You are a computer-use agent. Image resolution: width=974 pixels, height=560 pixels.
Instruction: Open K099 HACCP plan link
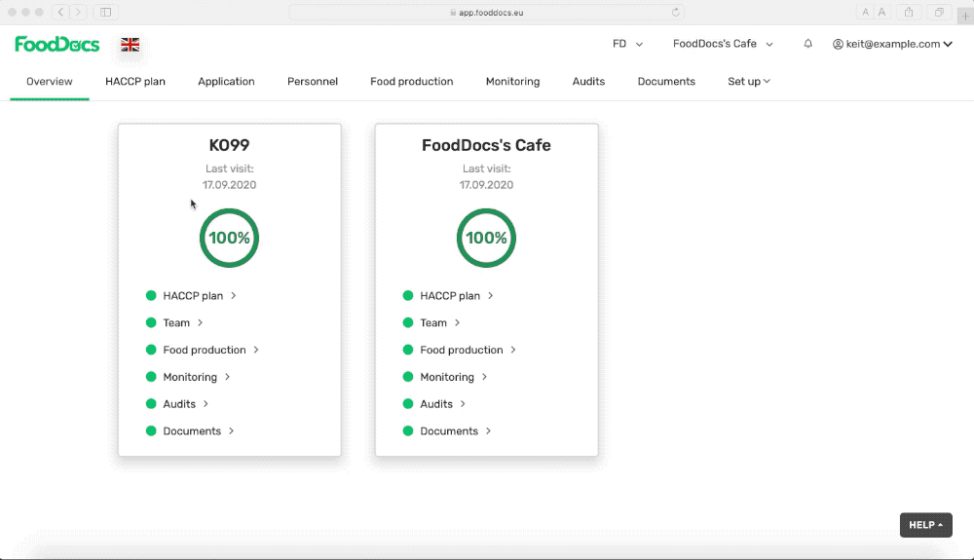point(193,295)
